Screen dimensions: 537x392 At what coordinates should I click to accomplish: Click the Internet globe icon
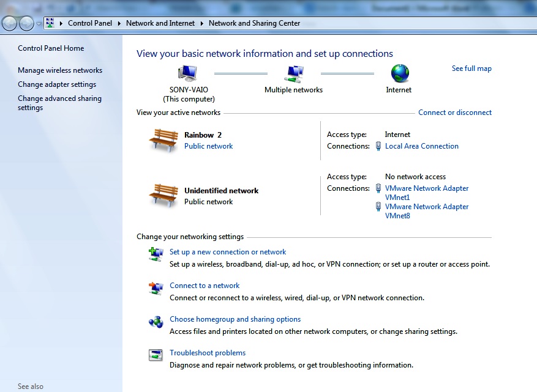(399, 74)
